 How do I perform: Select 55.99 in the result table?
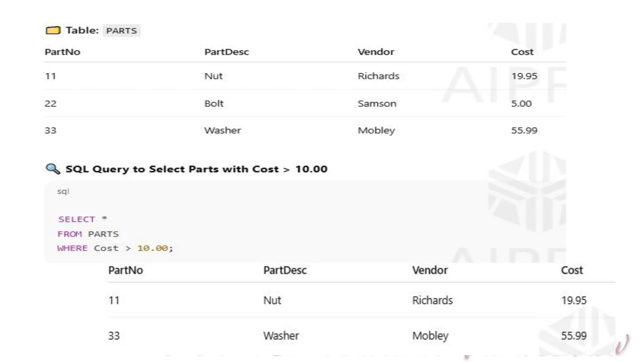[x=574, y=336]
